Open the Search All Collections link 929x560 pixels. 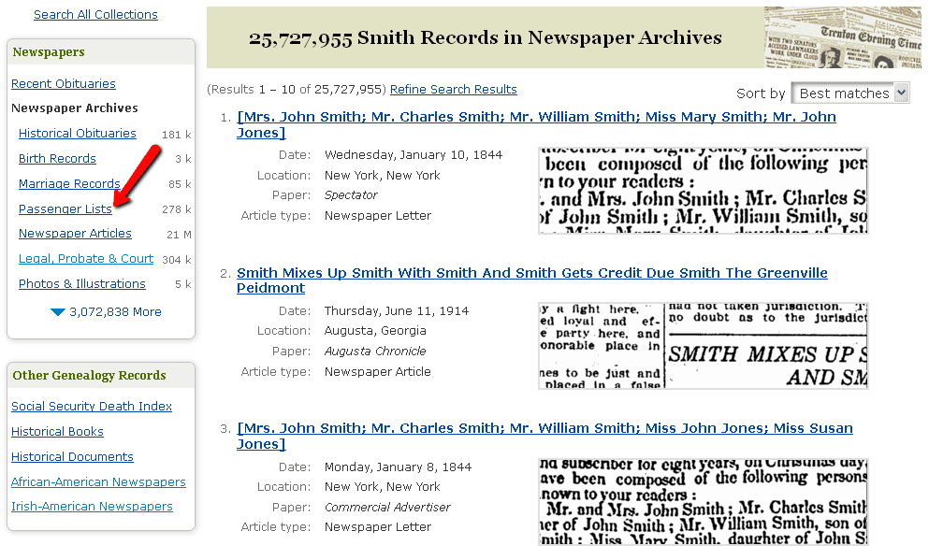95,14
